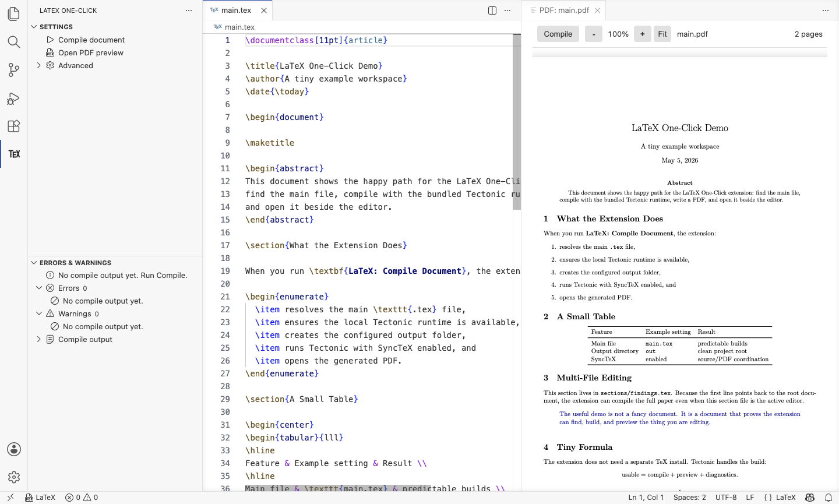Collapse the SETTINGS section
The image size is (839, 504).
click(34, 27)
